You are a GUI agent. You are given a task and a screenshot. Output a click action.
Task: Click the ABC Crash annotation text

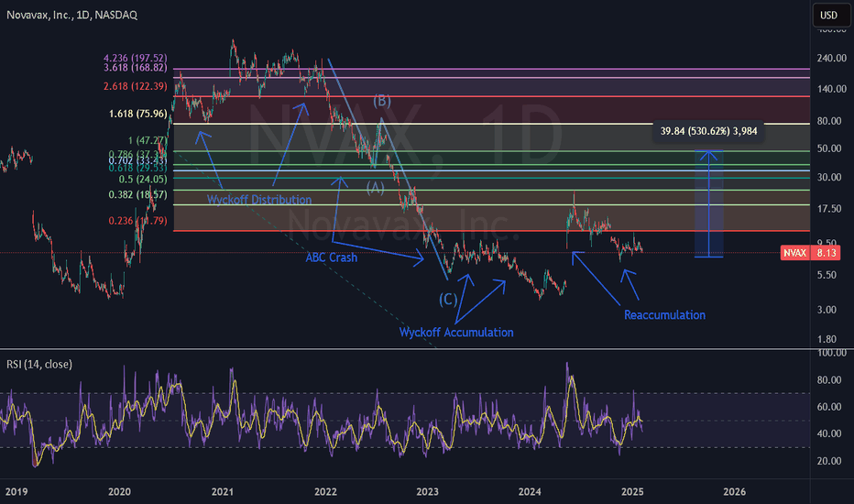click(331, 257)
